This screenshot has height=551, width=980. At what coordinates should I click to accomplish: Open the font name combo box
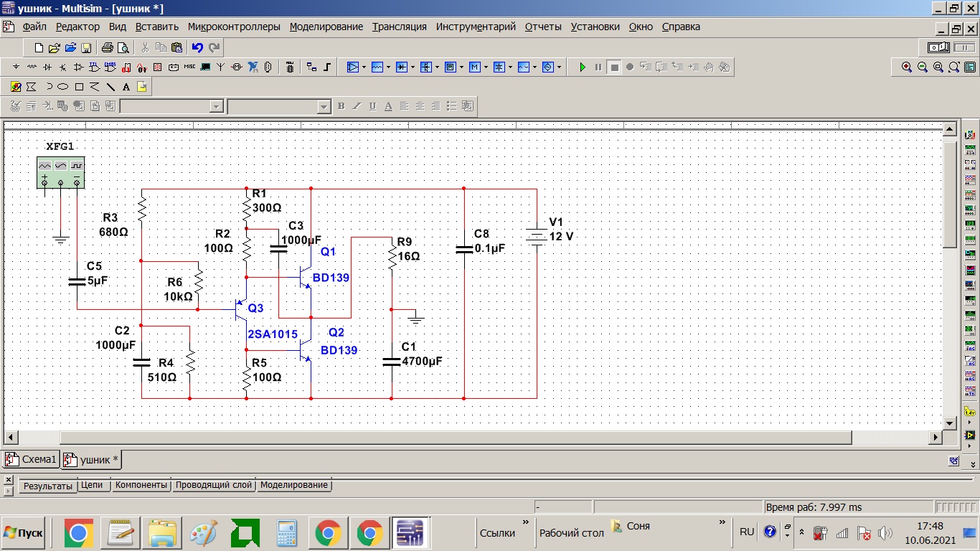coord(172,106)
